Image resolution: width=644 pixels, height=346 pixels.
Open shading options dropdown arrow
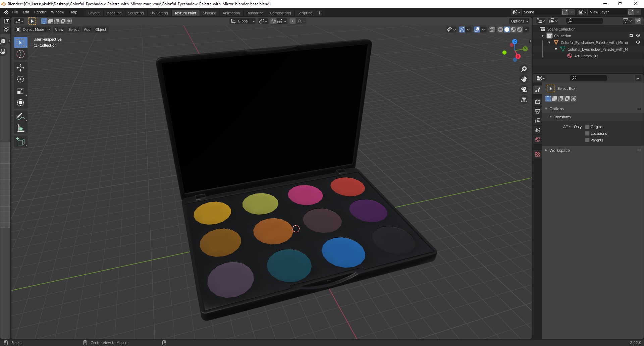(526, 30)
